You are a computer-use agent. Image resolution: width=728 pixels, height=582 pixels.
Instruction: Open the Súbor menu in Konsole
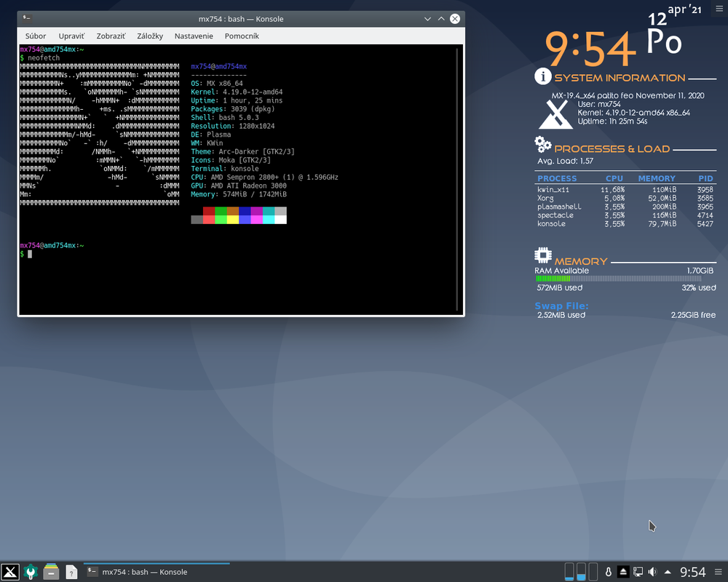pyautogui.click(x=36, y=36)
